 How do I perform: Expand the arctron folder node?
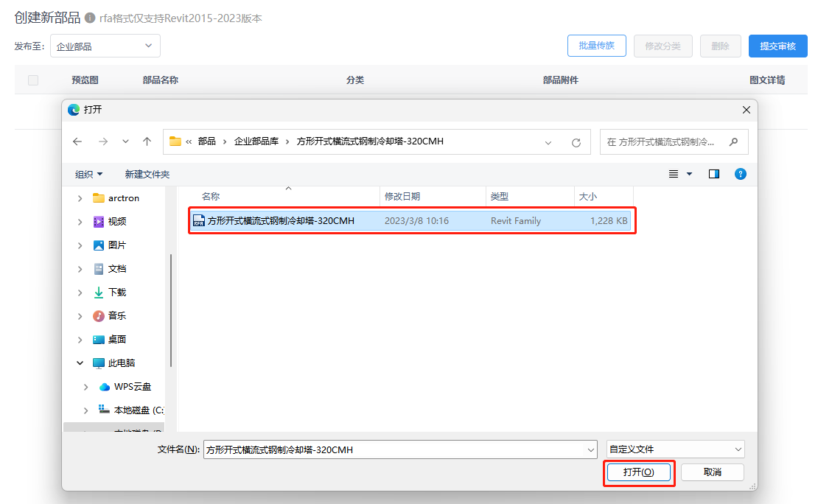pyautogui.click(x=80, y=198)
